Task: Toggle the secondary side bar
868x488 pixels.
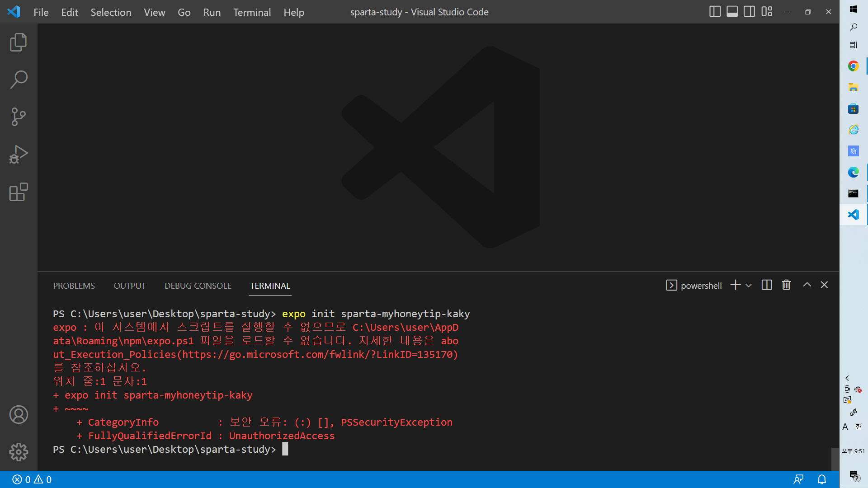Action: tap(750, 12)
